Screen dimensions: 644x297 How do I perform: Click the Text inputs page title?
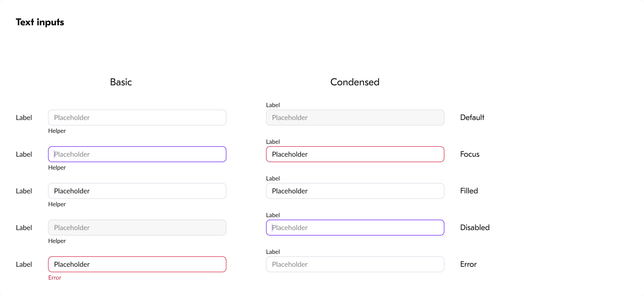point(40,22)
